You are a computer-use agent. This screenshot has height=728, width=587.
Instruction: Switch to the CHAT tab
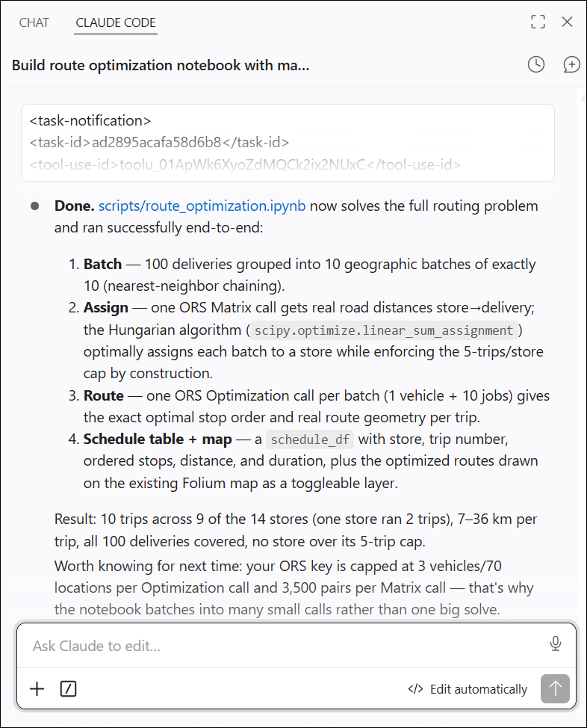point(34,22)
